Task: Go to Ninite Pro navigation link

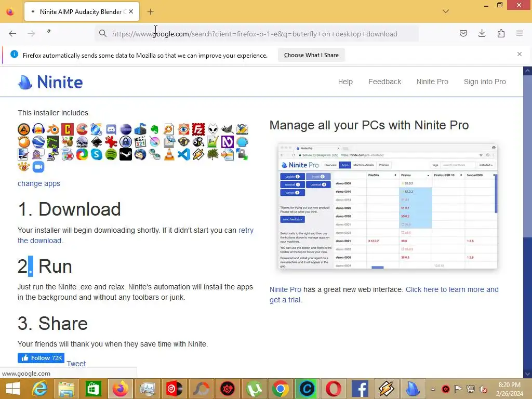Action: tap(432, 82)
